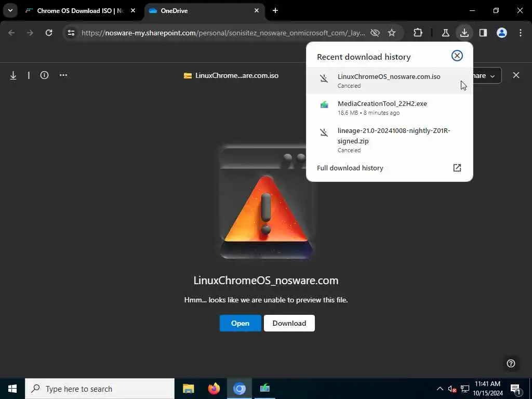This screenshot has height=399, width=532.
Task: Open the Chrome profile avatar
Action: point(502,33)
